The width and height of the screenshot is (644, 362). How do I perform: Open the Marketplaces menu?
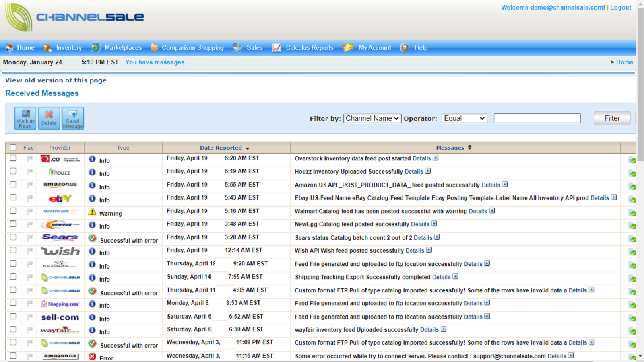coord(123,47)
